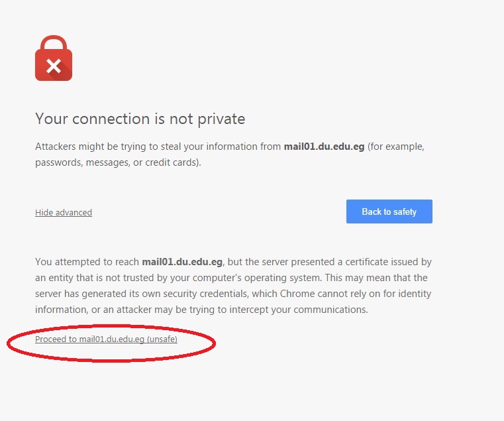The height and width of the screenshot is (421, 504).
Task: Click the word 'unsafe' in the proceed link
Action: tap(162, 339)
